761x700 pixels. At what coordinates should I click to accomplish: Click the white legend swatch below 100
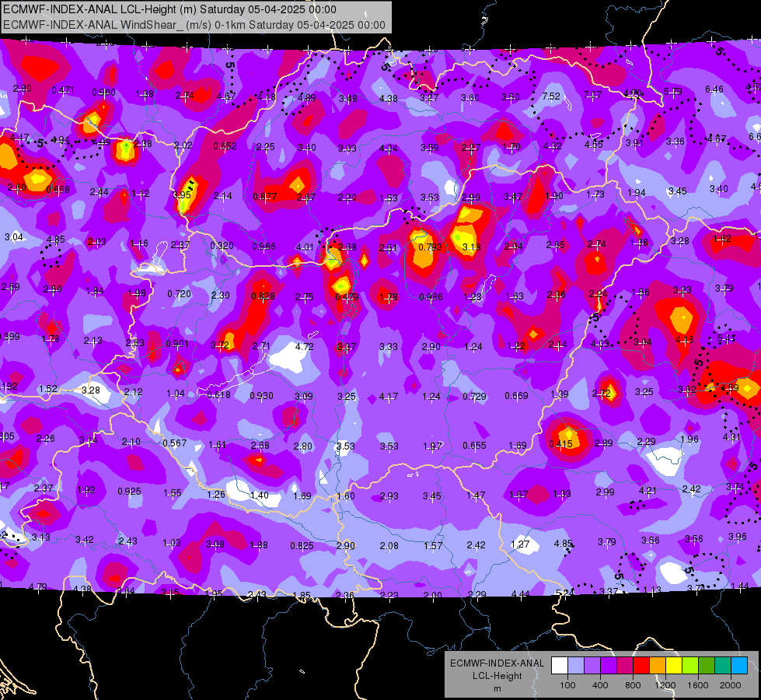(x=560, y=666)
